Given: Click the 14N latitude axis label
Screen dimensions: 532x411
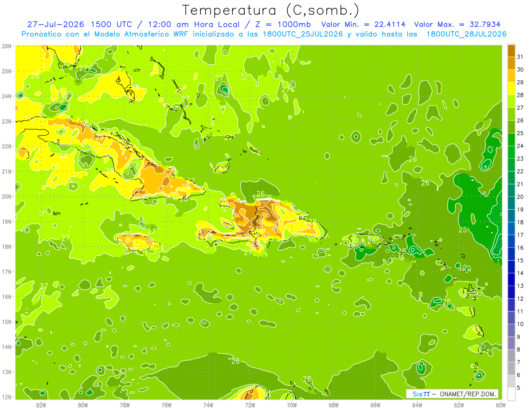Looking at the screenshot, I should pos(7,347).
